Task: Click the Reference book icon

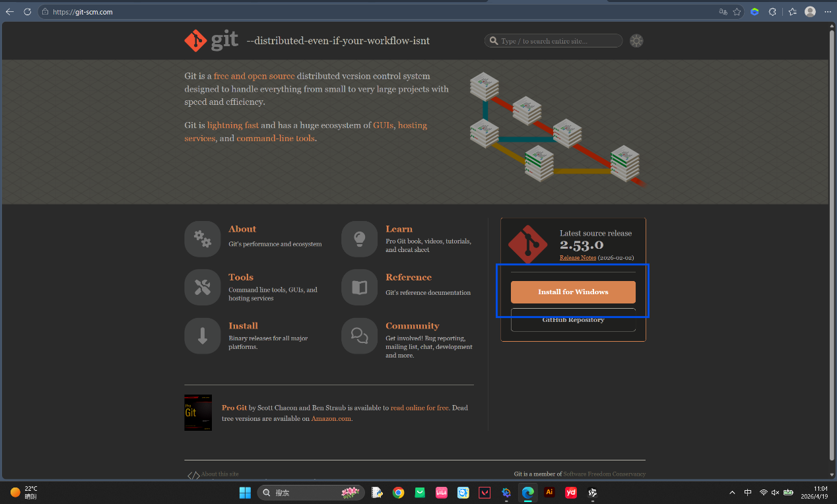Action: click(x=359, y=287)
